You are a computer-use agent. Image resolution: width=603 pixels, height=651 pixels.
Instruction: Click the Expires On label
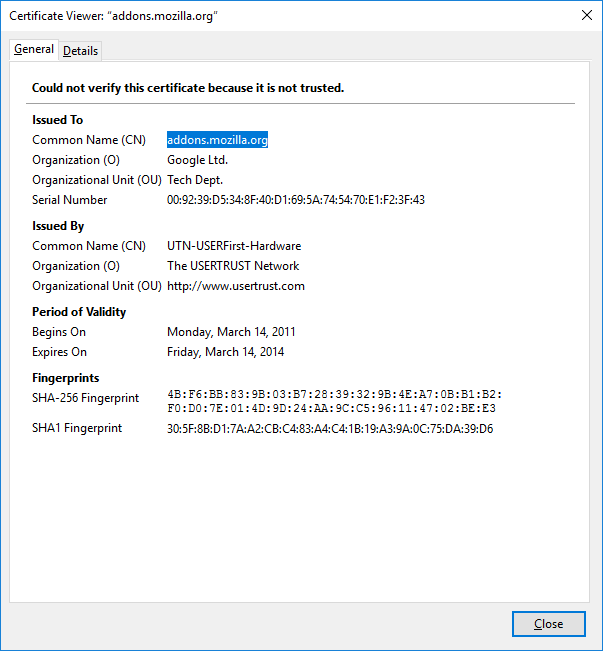(x=59, y=352)
